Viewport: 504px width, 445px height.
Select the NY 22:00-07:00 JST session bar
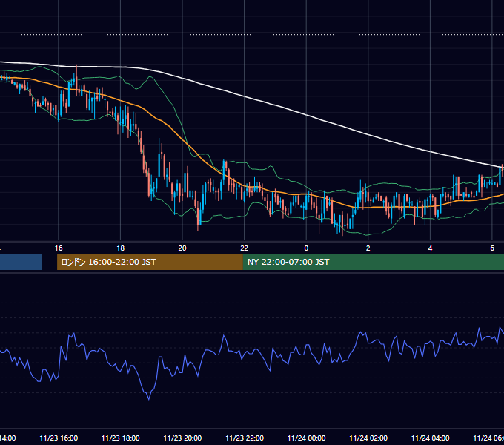click(x=373, y=262)
